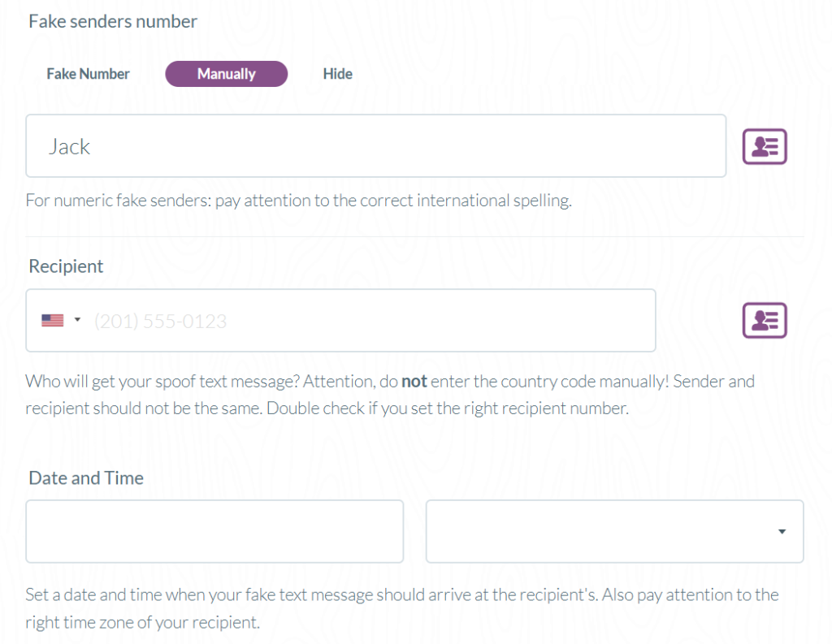Image resolution: width=832 pixels, height=644 pixels.
Task: Click the date and time zone help paragraph
Action: tap(401, 608)
